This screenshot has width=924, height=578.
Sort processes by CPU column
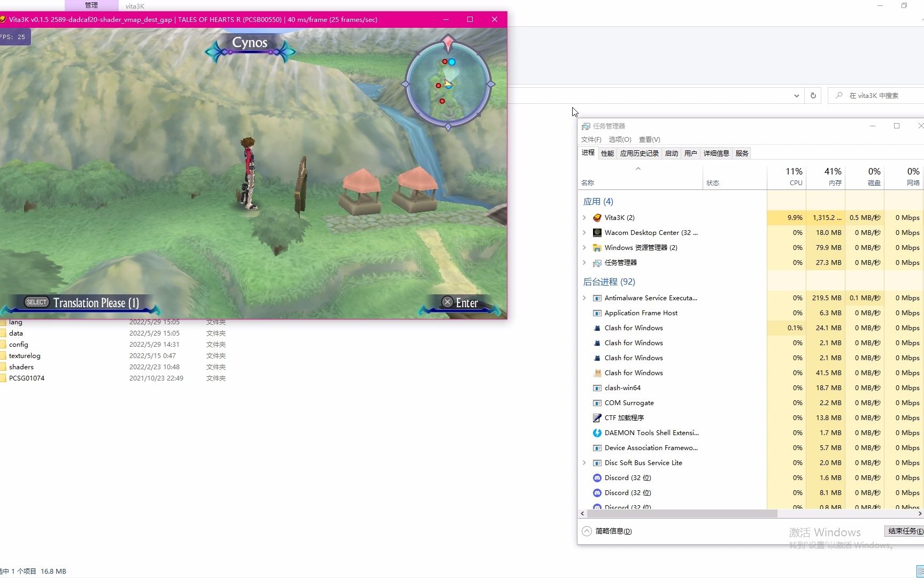[x=787, y=177]
